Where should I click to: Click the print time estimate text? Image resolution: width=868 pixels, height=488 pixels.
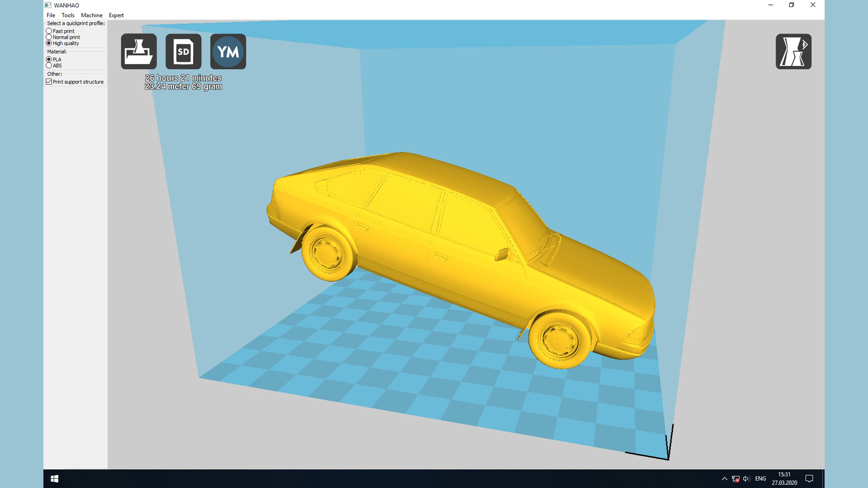(x=183, y=78)
